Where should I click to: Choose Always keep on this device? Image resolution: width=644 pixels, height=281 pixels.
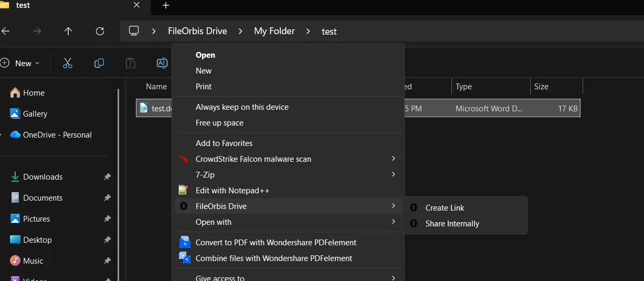[242, 107]
